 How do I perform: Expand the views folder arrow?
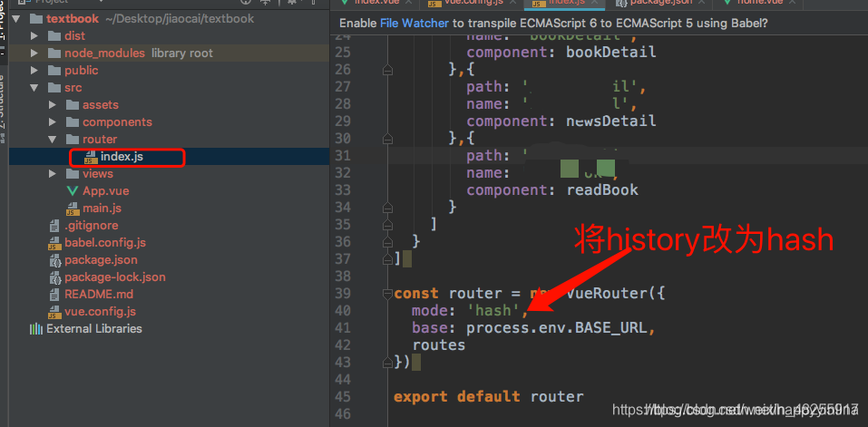point(53,174)
